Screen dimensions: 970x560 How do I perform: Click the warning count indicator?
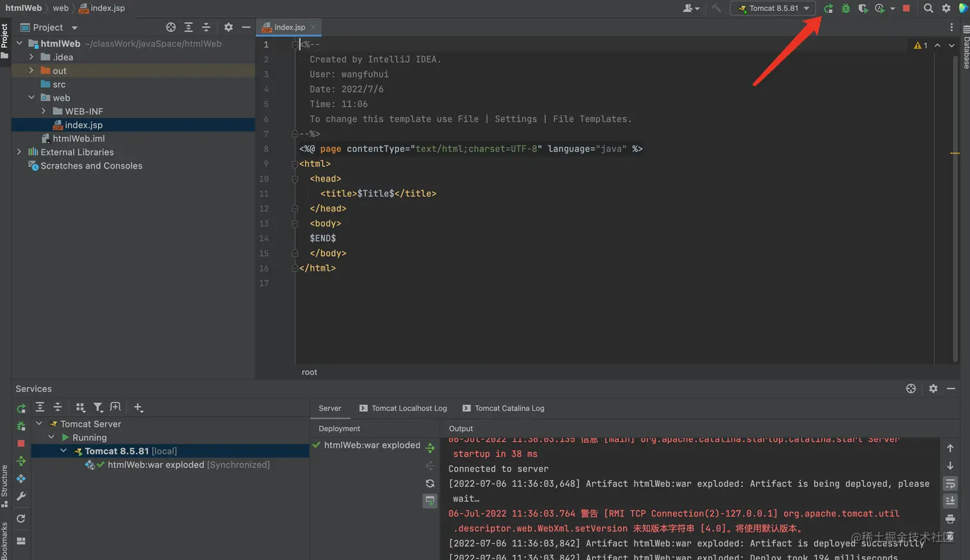tap(921, 45)
